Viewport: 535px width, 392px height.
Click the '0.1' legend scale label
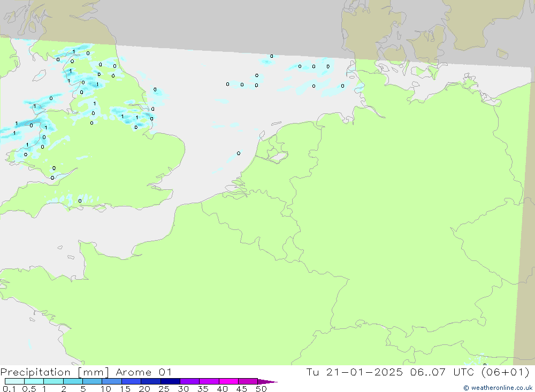pyautogui.click(x=9, y=389)
